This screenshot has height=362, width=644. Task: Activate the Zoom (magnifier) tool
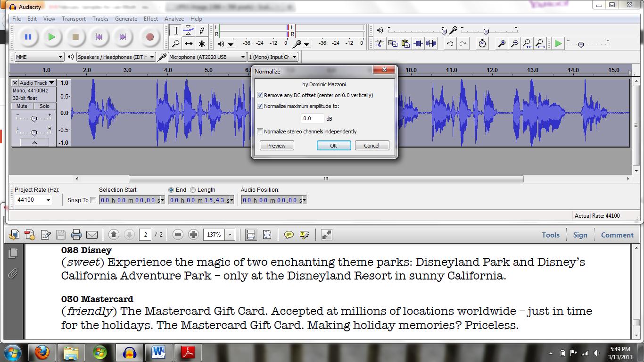click(176, 43)
